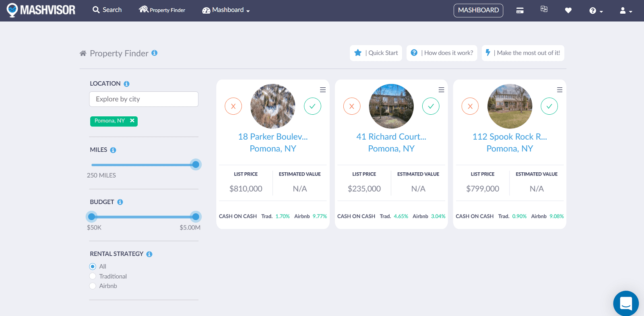Screen dimensions: 644x316
Task: Approve the 41 Richard Court property
Action: 431,106
